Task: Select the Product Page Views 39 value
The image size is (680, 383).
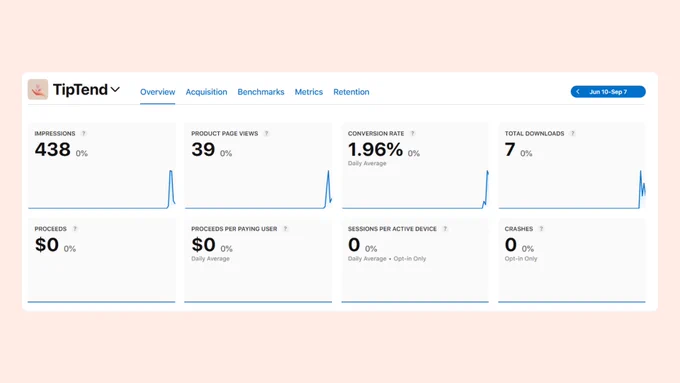Action: click(x=203, y=150)
